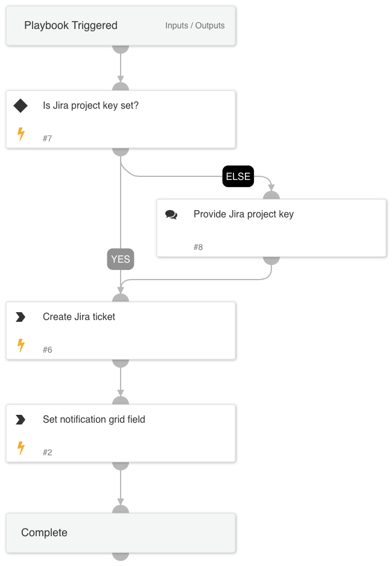This screenshot has height=567, width=392.
Task: Select the condition diamond icon on task #7
Action: pyautogui.click(x=21, y=105)
